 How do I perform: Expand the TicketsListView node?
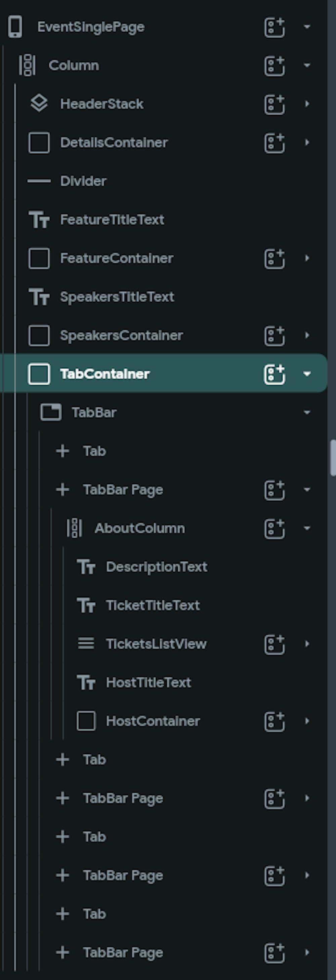(x=307, y=644)
